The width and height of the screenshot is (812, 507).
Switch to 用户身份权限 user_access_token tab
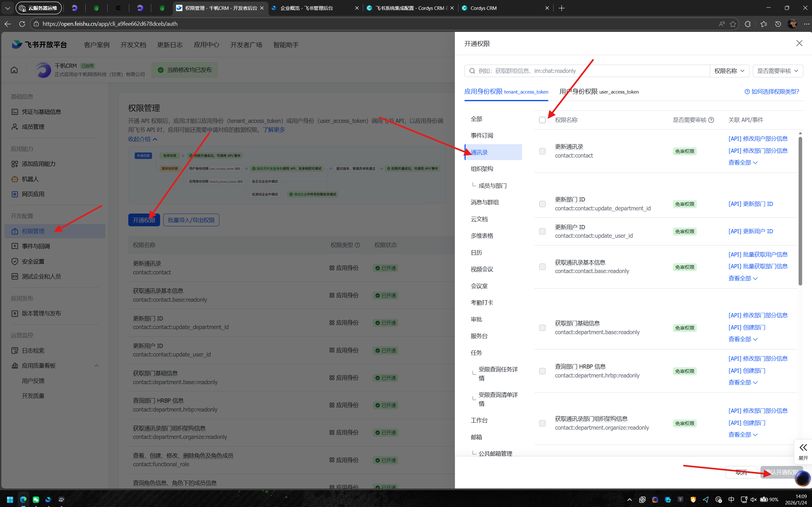(599, 92)
